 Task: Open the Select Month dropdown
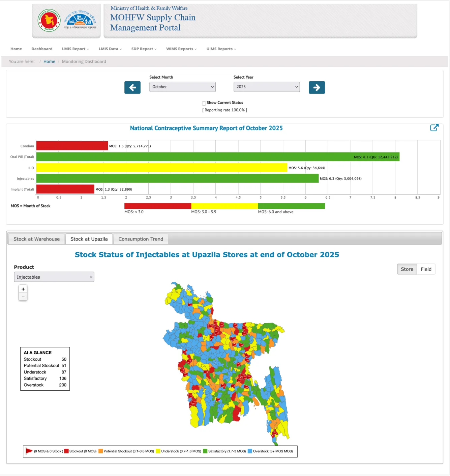tap(182, 87)
